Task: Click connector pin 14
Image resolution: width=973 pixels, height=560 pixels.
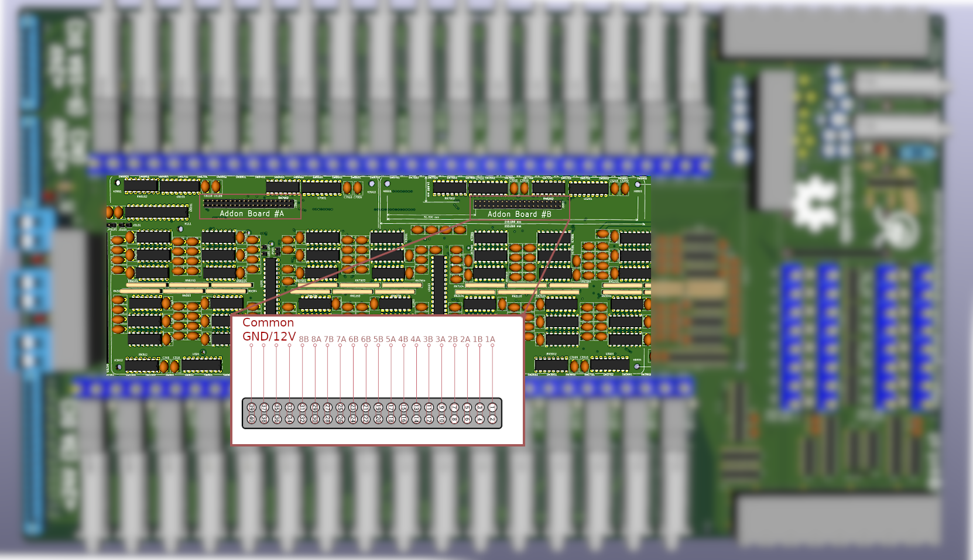Action: [x=416, y=419]
